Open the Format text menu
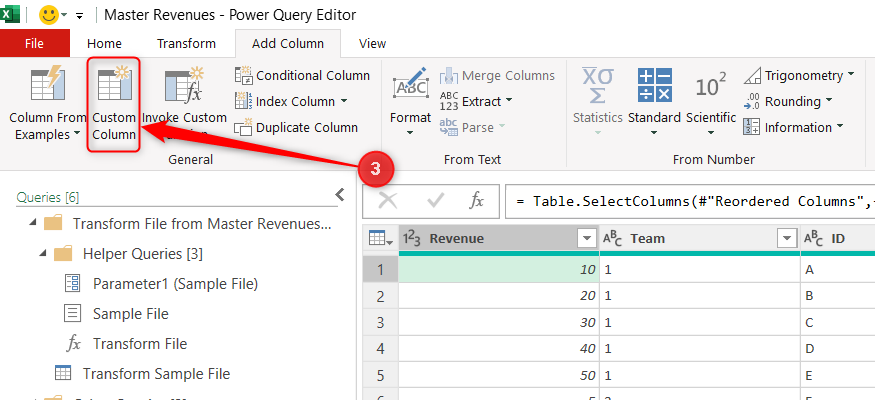 coord(410,103)
